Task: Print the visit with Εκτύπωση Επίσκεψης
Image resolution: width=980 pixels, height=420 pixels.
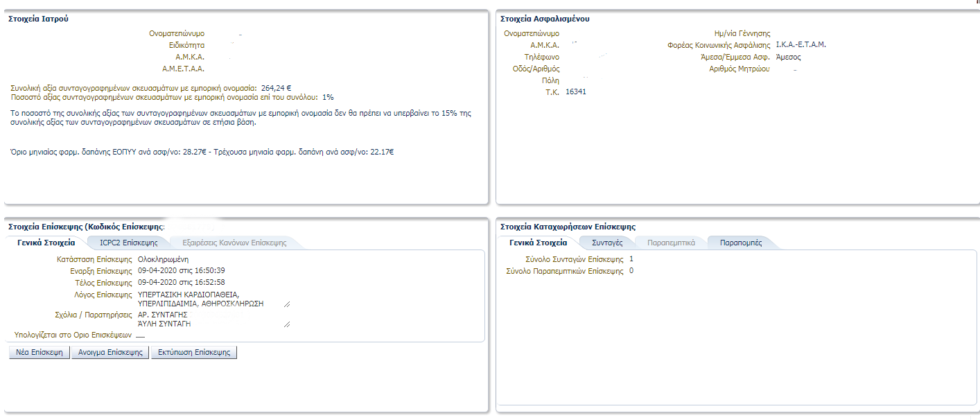Action: point(193,352)
